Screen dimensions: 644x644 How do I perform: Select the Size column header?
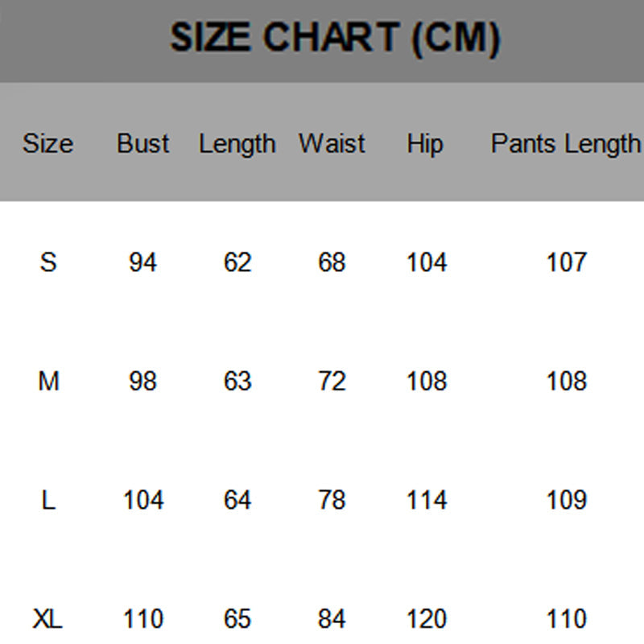click(47, 144)
